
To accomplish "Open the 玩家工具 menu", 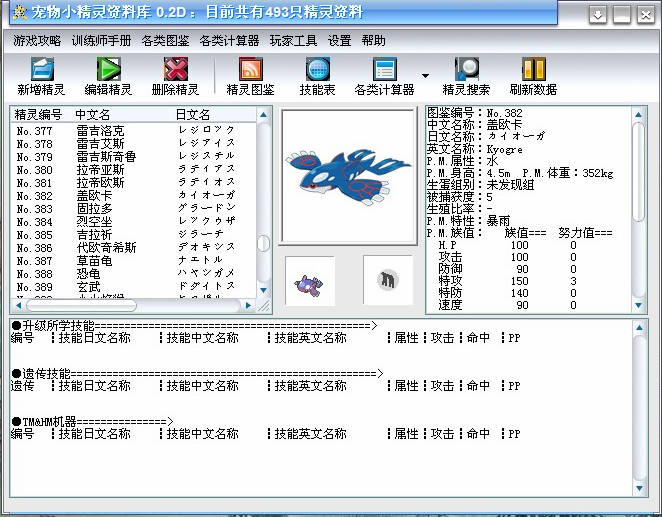I will [x=293, y=41].
